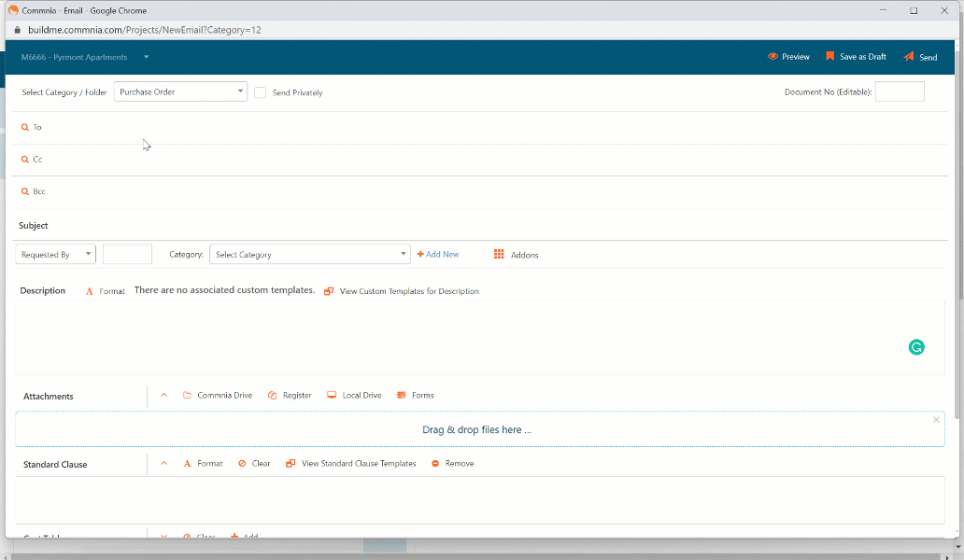964x560 pixels.
Task: Click the Register attachment icon
Action: [x=273, y=396]
